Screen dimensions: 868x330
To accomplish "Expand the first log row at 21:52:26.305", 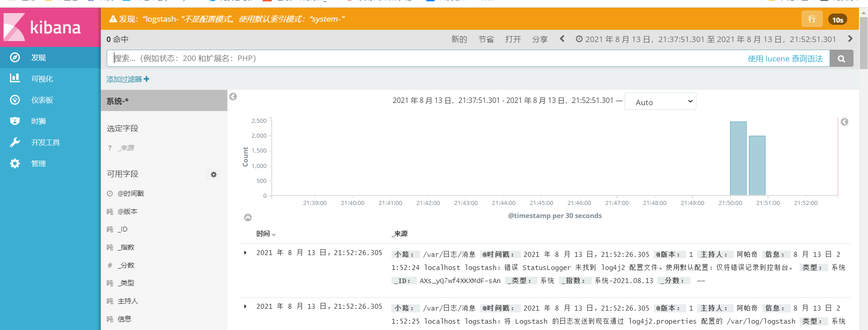I will tap(245, 253).
